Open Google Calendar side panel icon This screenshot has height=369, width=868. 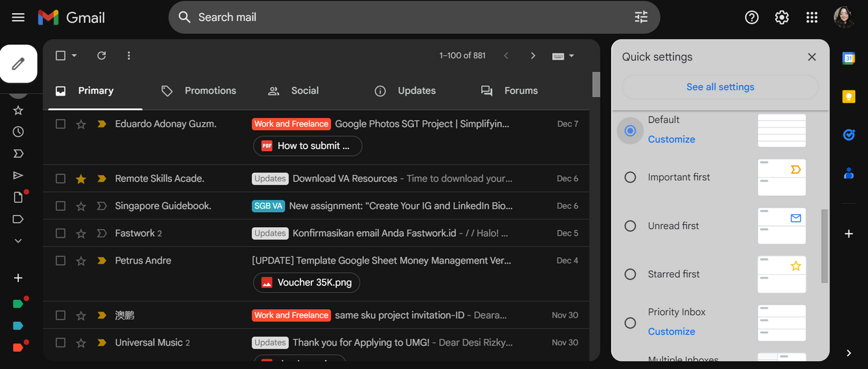[x=848, y=58]
